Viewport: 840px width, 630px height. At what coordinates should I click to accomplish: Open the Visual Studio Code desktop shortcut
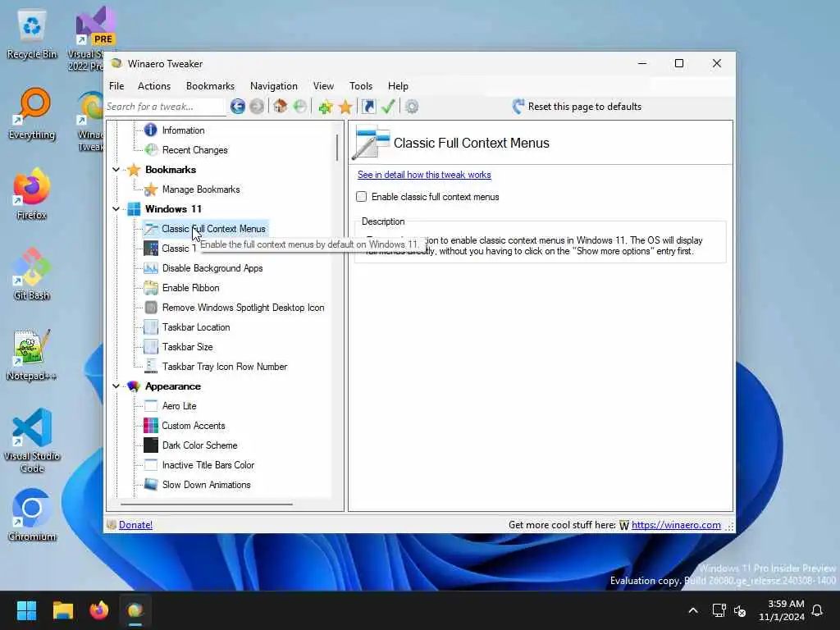(32, 441)
